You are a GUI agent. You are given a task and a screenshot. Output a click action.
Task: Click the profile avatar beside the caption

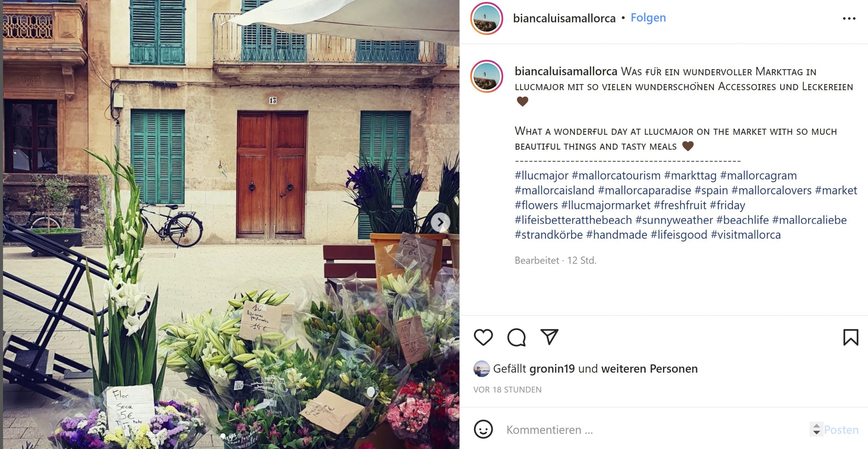tap(487, 76)
